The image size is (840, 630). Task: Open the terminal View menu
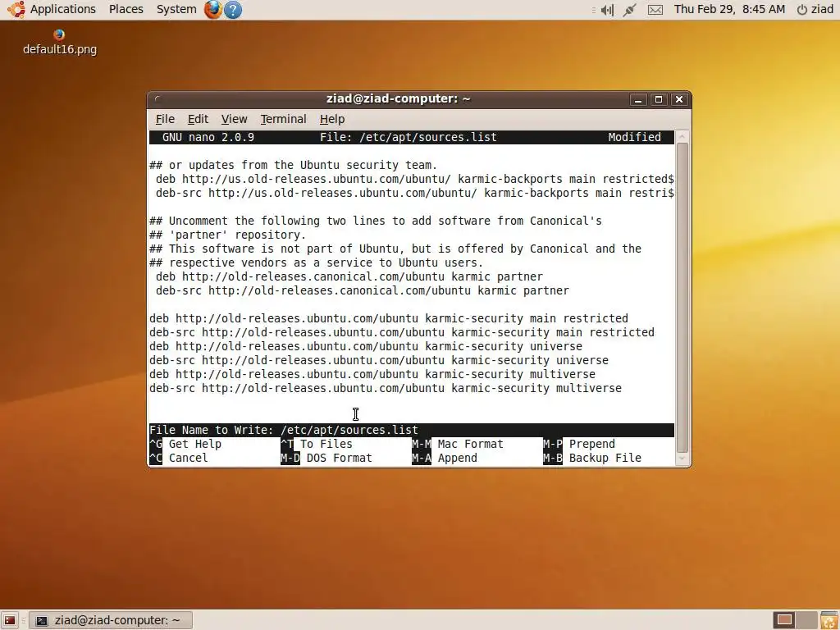[x=234, y=119]
